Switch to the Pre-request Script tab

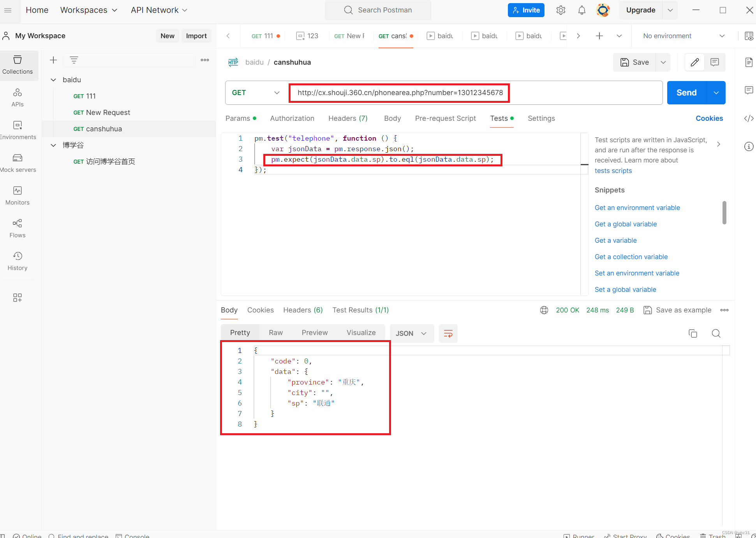click(x=445, y=118)
